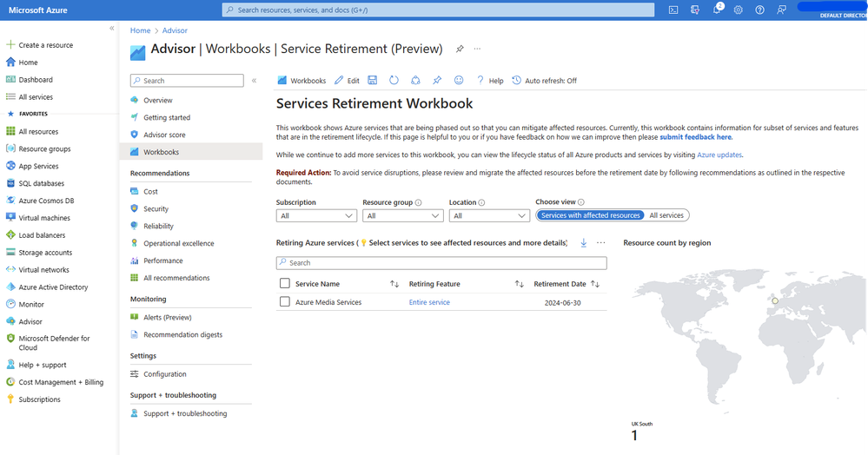Sort by Service Name column
868x455 pixels.
pyautogui.click(x=394, y=284)
